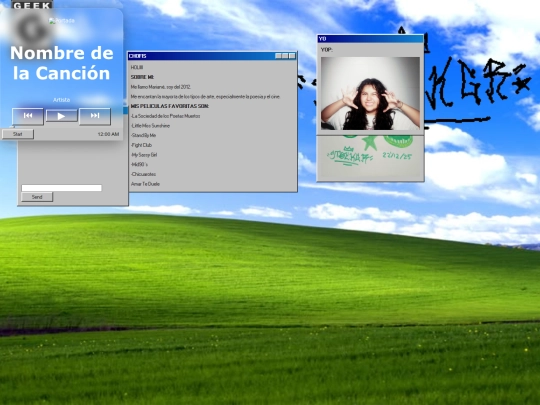The image size is (540, 405).
Task: Select the 'SOBRE MI:' heading
Action: pos(142,77)
